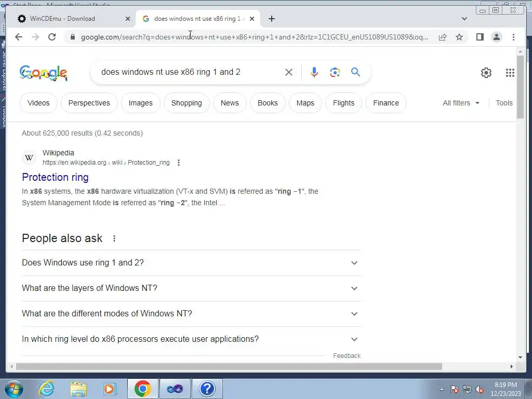Click the scroll down arrow
The width and height of the screenshot is (532, 399).
tap(520, 357)
